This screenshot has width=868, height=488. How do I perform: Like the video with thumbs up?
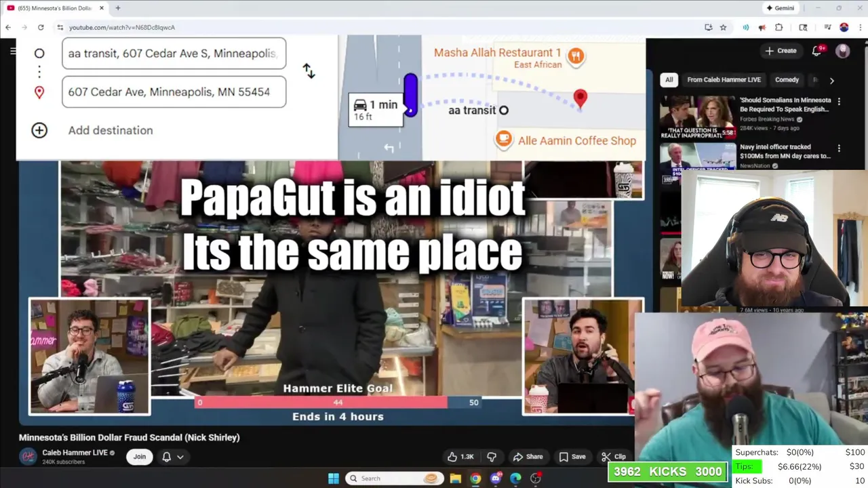(x=460, y=457)
